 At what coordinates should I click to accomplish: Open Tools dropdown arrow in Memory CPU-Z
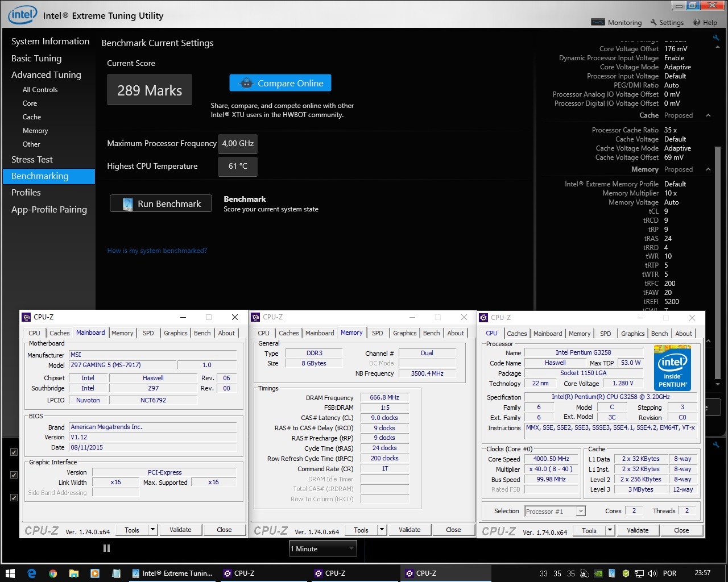pos(382,530)
